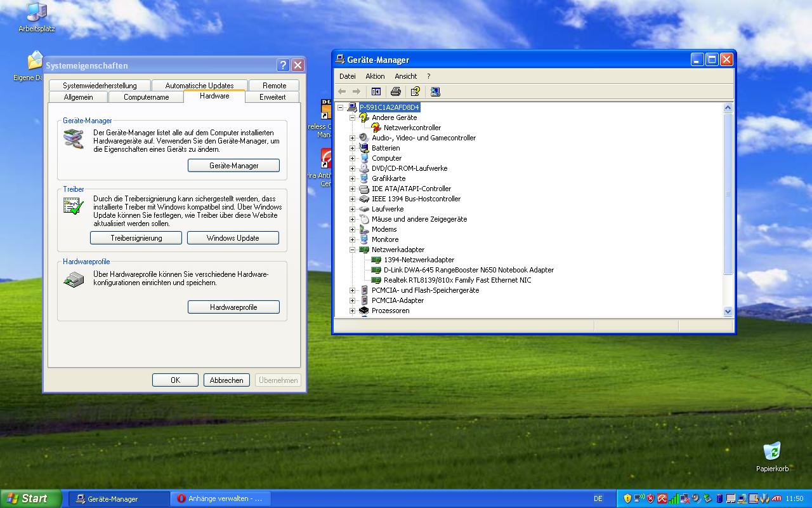Select D-Link DWA-645 RangeBooster N650 Notebook Adapter
This screenshot has height=508, width=812.
(469, 270)
